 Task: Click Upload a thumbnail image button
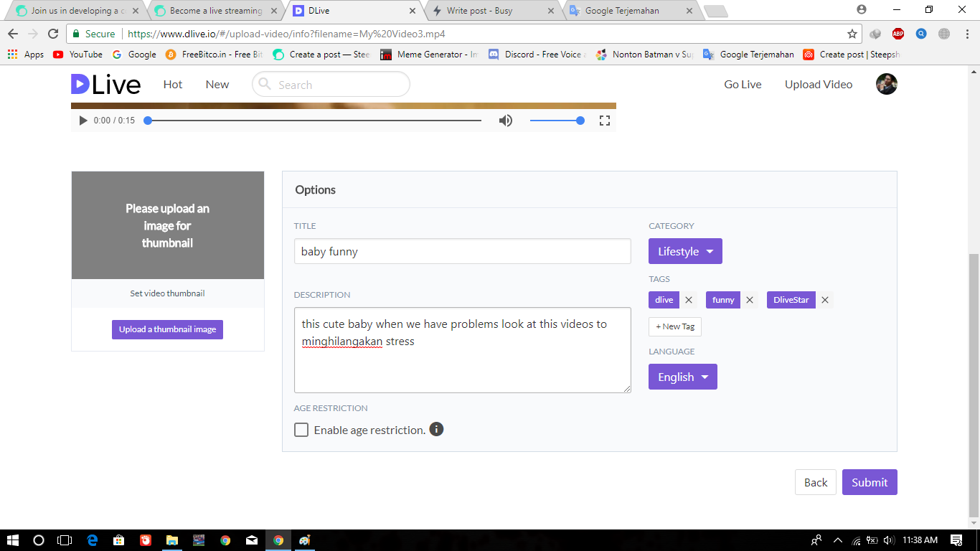(167, 329)
